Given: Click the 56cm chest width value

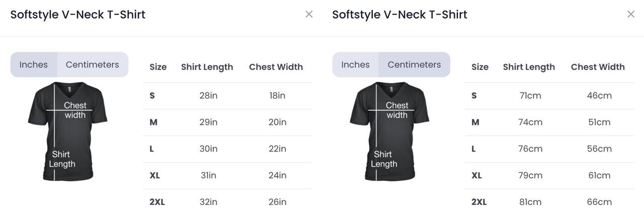Looking at the screenshot, I should click(599, 148).
